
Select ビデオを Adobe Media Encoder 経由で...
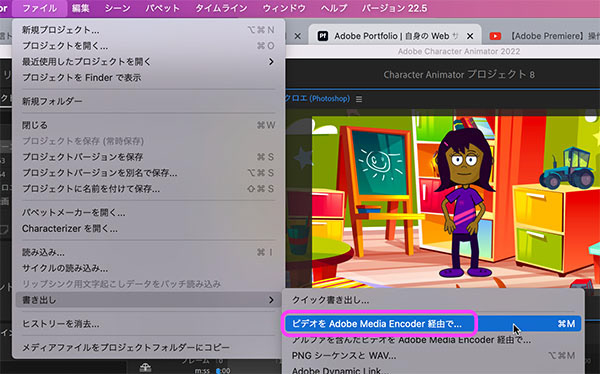click(x=433, y=324)
